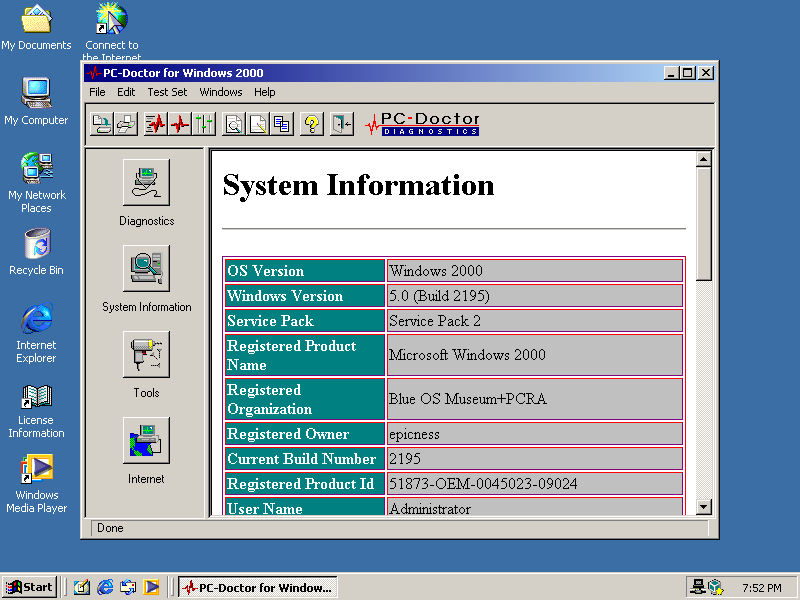This screenshot has height=600, width=800.
Task: Open the Help menu
Action: pos(264,92)
